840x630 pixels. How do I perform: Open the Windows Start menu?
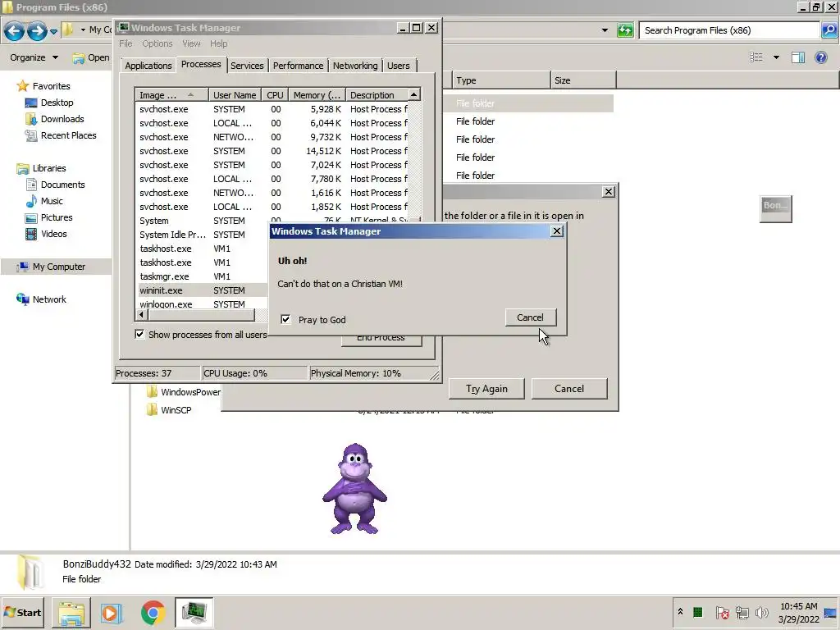click(x=22, y=613)
